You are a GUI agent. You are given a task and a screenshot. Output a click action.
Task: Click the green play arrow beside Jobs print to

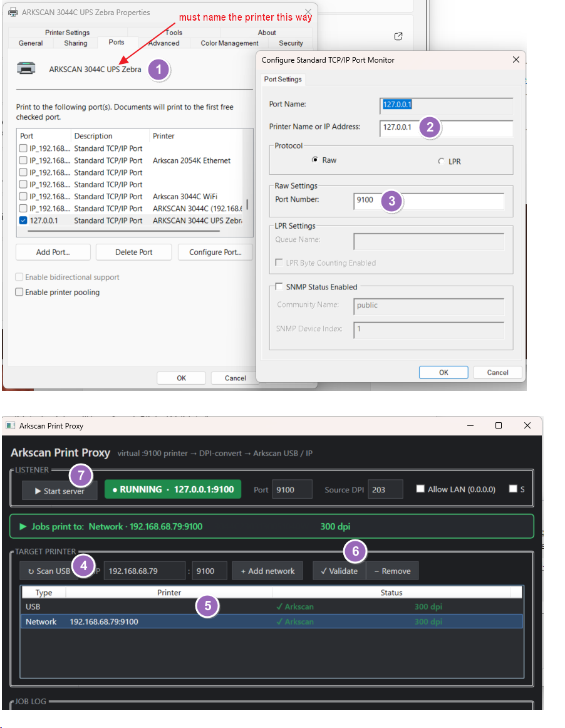tap(23, 526)
